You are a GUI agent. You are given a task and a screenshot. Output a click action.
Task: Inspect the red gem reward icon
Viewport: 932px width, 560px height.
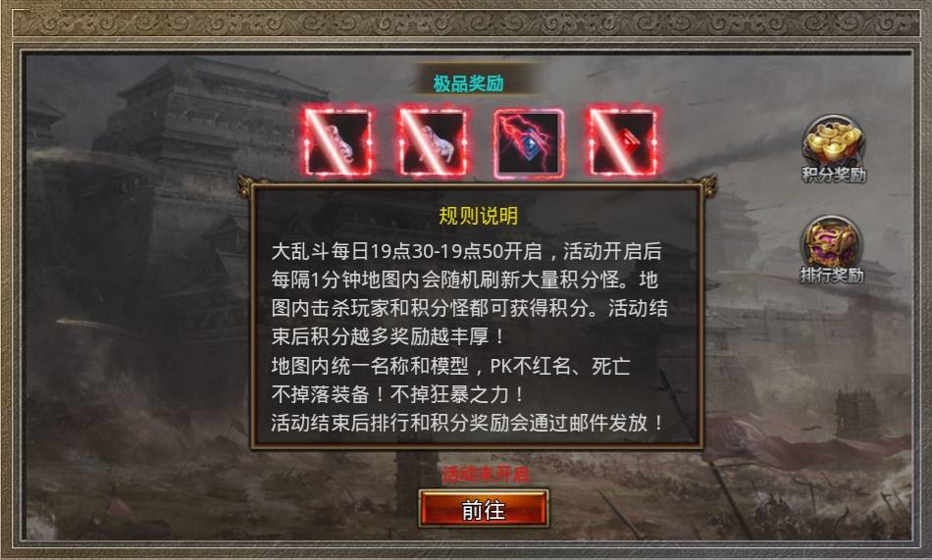[x=624, y=142]
